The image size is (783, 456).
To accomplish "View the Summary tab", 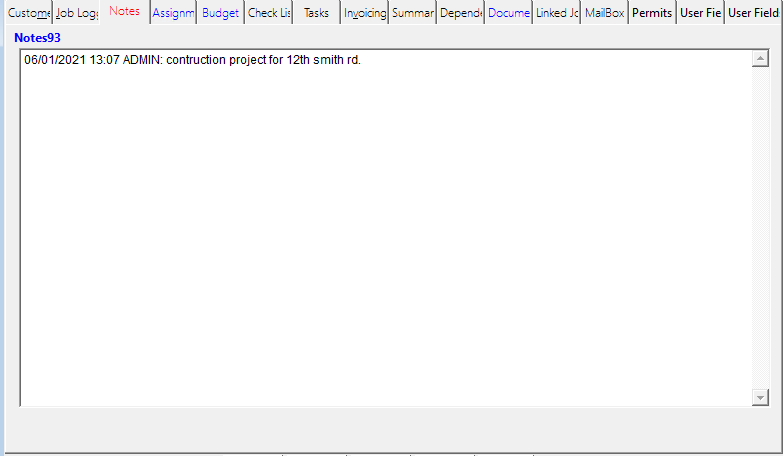I will [412, 13].
